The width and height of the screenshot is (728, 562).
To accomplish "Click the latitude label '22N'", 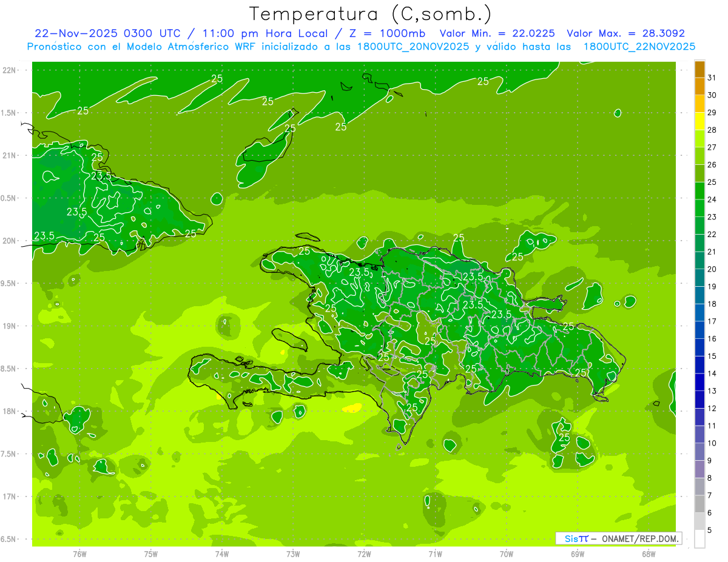I will (8, 70).
